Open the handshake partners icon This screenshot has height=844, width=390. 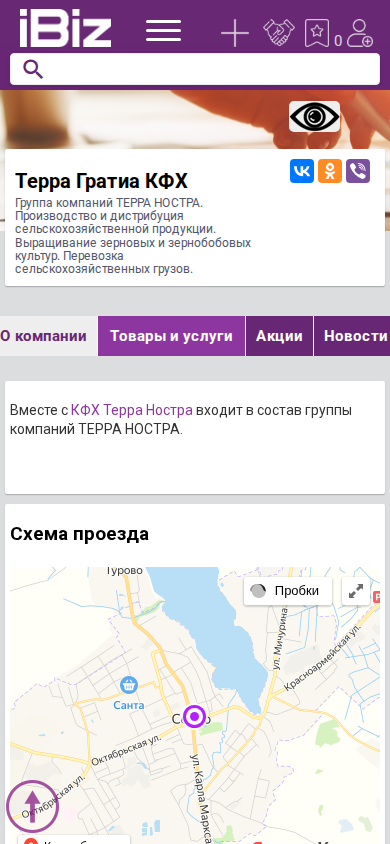pos(279,33)
